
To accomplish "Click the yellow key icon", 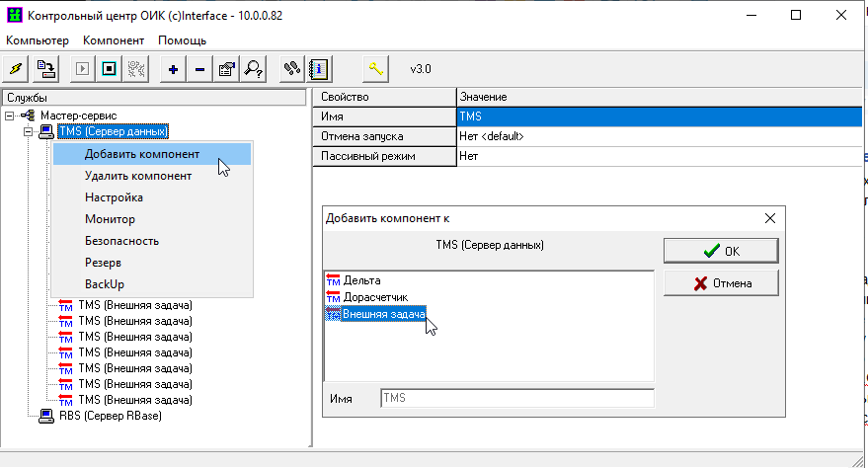I will 375,69.
